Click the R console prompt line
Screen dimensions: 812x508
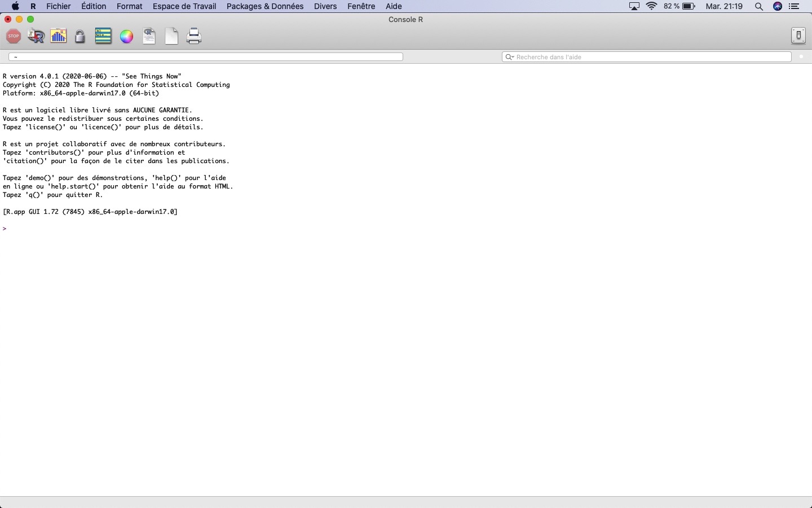5,229
